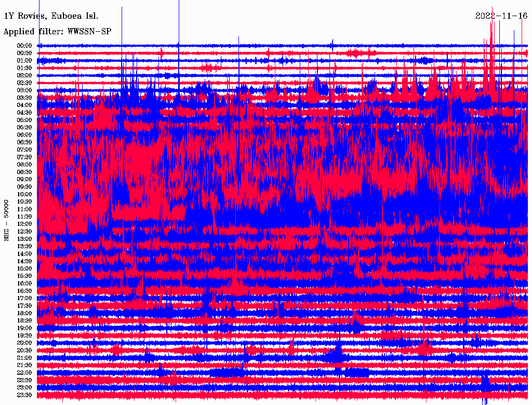Click the 19:30 time row label

(x=24, y=336)
